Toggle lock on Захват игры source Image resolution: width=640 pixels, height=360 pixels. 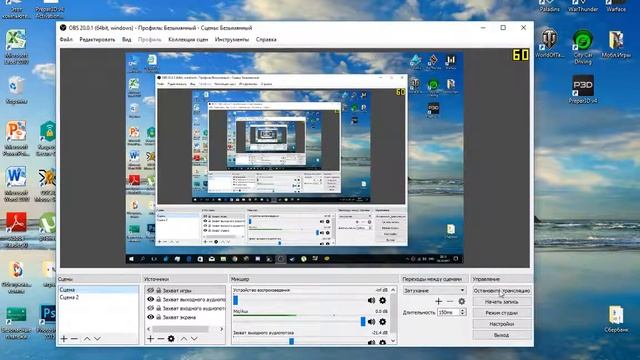[159, 291]
